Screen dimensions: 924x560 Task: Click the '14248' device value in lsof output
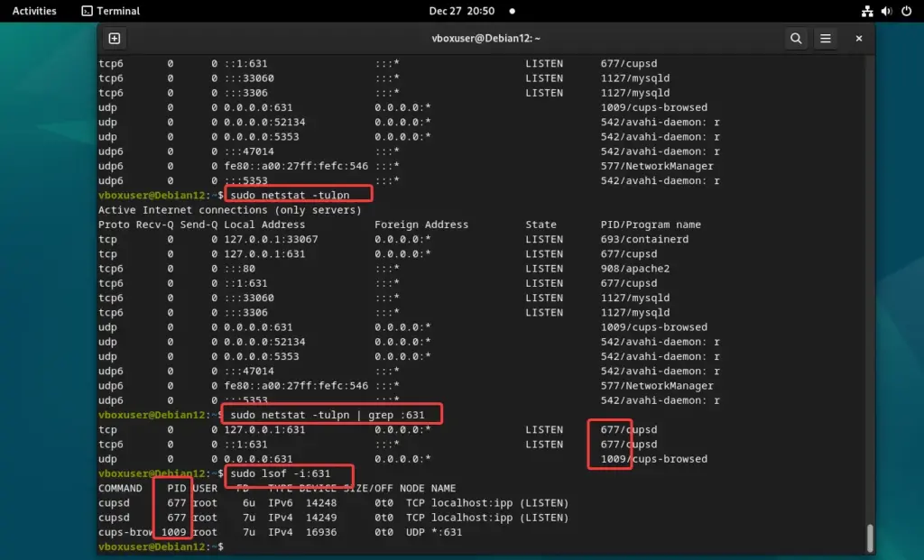(x=321, y=503)
